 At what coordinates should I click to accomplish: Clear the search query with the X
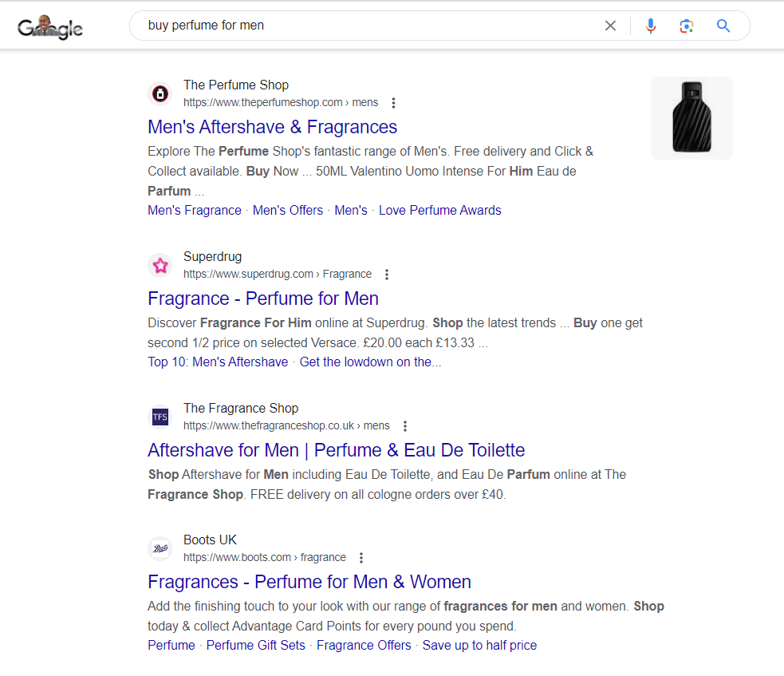pos(610,26)
